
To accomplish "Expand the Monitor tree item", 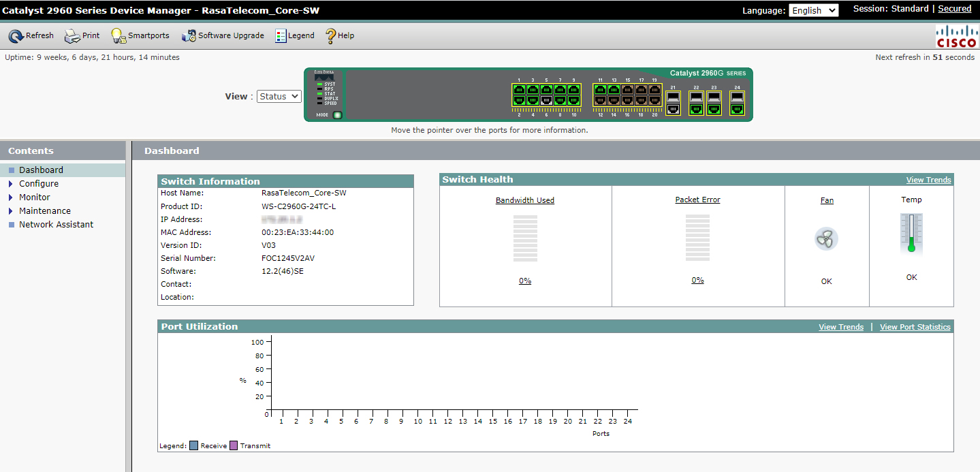I will (x=35, y=198).
